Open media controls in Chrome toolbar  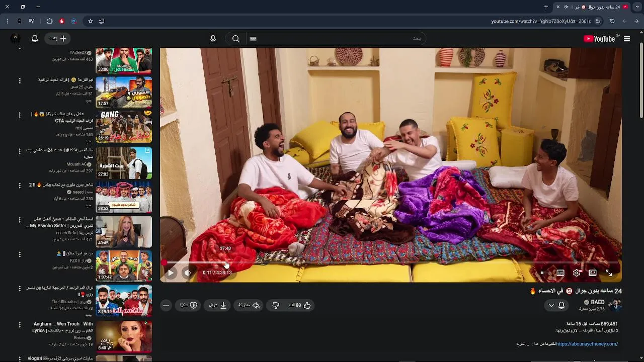[32, 21]
